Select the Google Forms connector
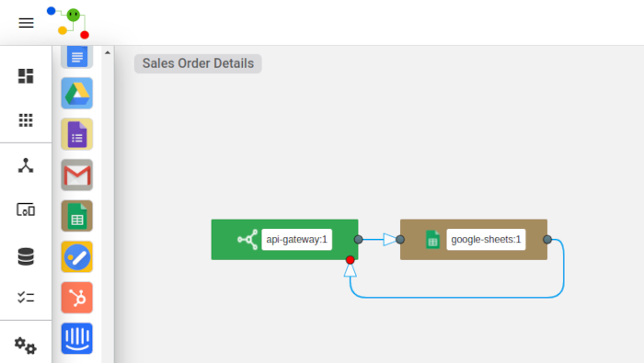This screenshot has width=644, height=363. click(76, 134)
